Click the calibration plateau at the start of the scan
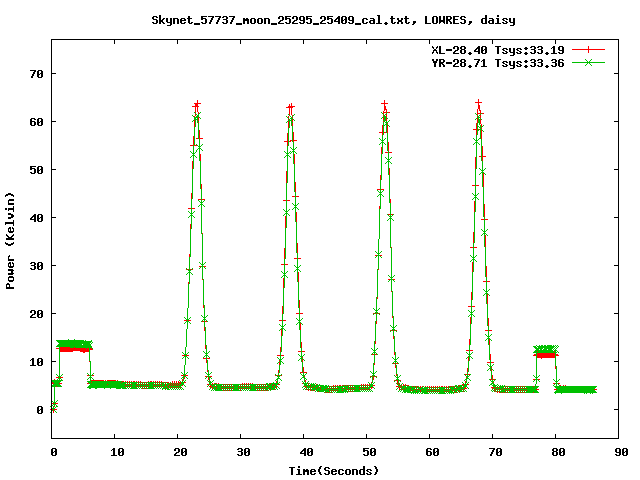 click(x=73, y=346)
